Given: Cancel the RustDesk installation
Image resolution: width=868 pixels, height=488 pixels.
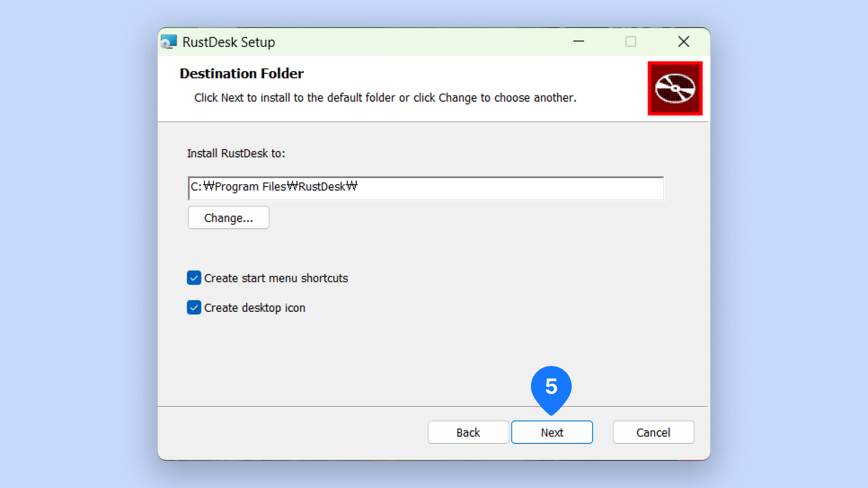Looking at the screenshot, I should 653,432.
